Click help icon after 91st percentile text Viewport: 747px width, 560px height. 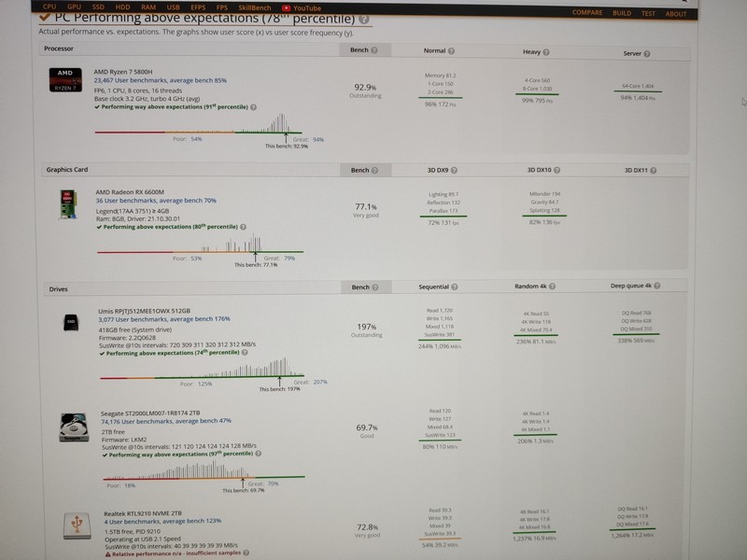click(x=253, y=107)
